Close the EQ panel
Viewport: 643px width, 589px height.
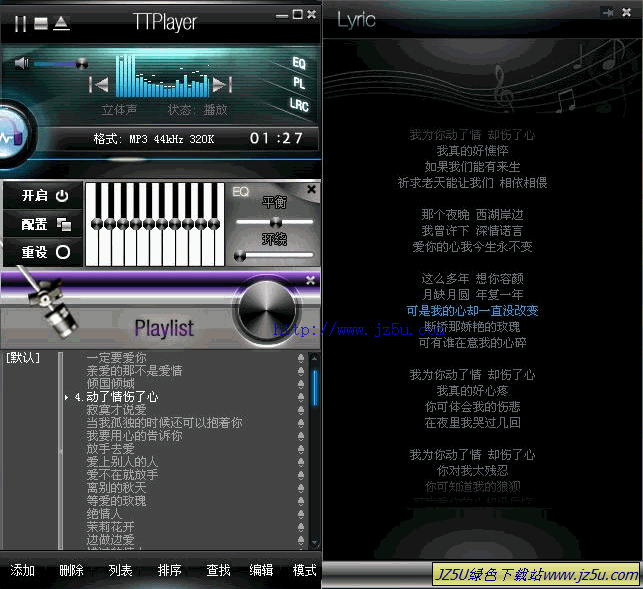coord(311,189)
